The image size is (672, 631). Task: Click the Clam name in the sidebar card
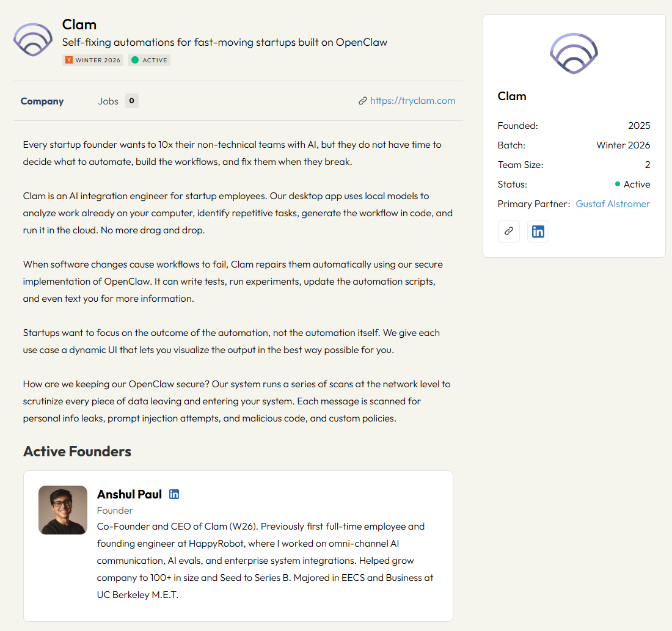point(512,97)
